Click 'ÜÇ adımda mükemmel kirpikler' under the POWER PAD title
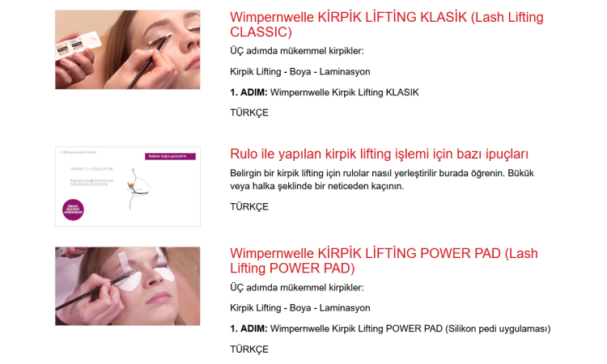The width and height of the screenshot is (607, 364). pyautogui.click(x=297, y=287)
